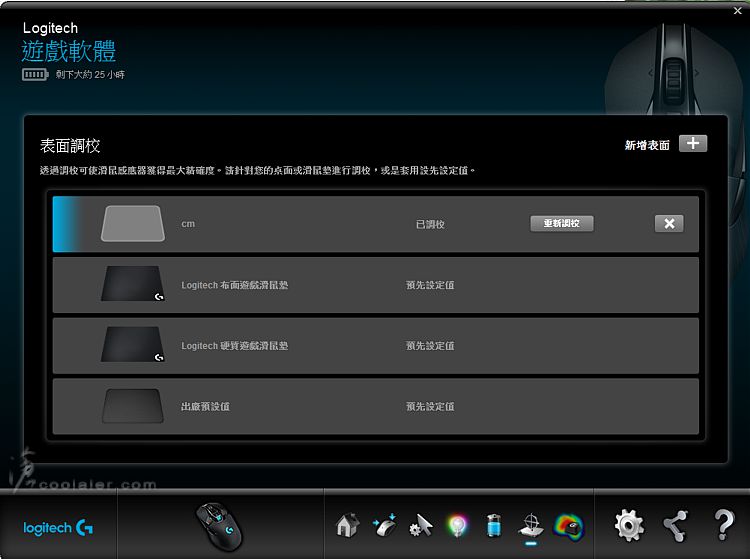This screenshot has height=559, width=750.
Task: Click 預先設定值 in cloth mousepad row
Action: (430, 285)
